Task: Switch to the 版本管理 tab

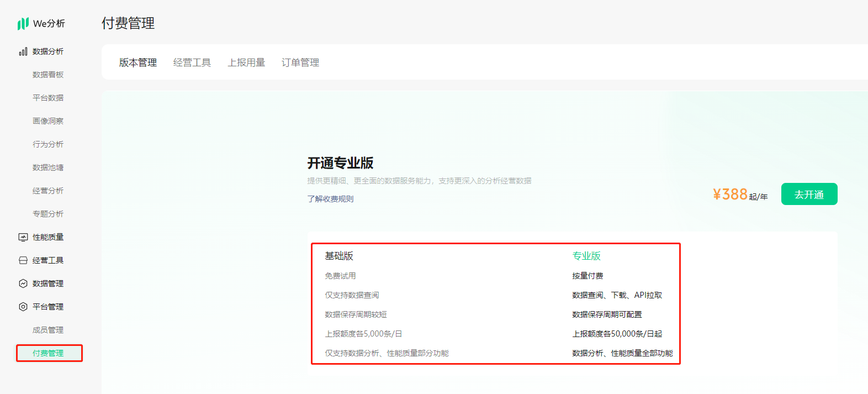Action: click(x=138, y=62)
